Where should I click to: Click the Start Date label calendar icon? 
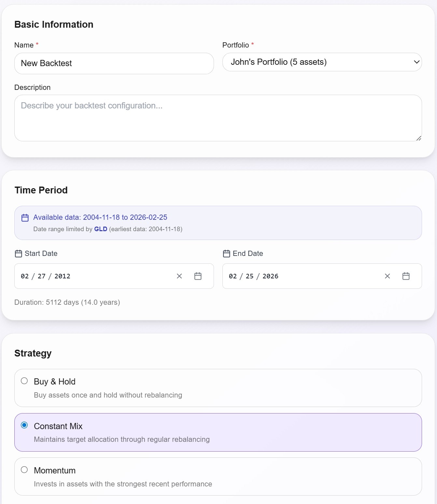(x=19, y=254)
